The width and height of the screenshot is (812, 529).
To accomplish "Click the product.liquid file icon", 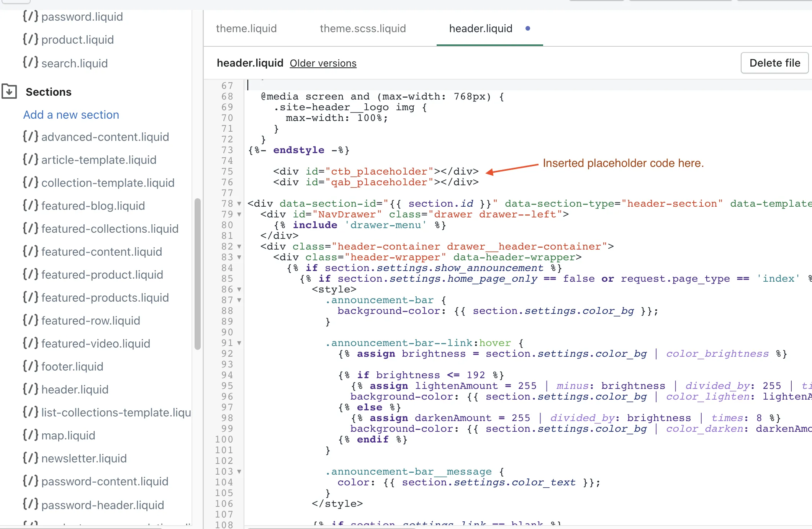I will tap(31, 39).
